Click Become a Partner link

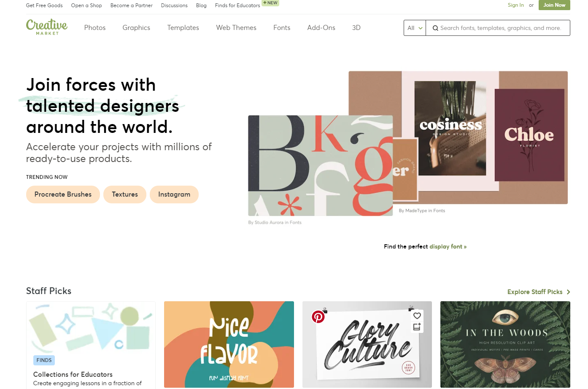(x=132, y=5)
